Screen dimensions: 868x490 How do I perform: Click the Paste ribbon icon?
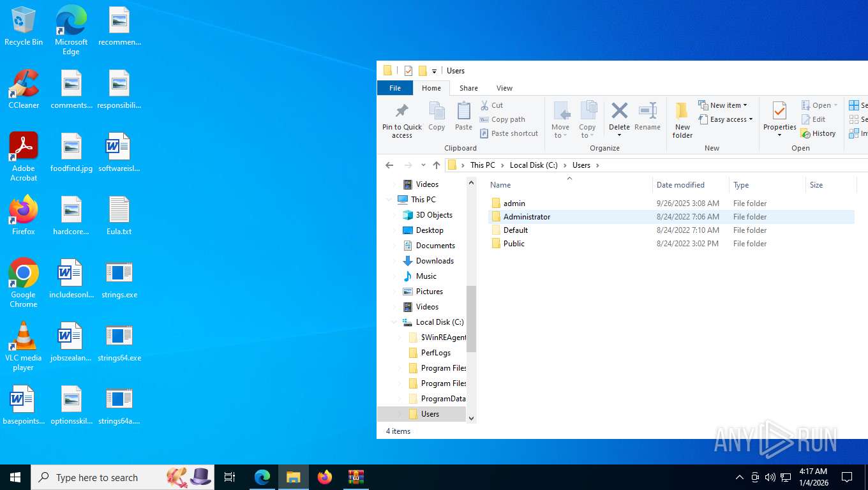463,111
